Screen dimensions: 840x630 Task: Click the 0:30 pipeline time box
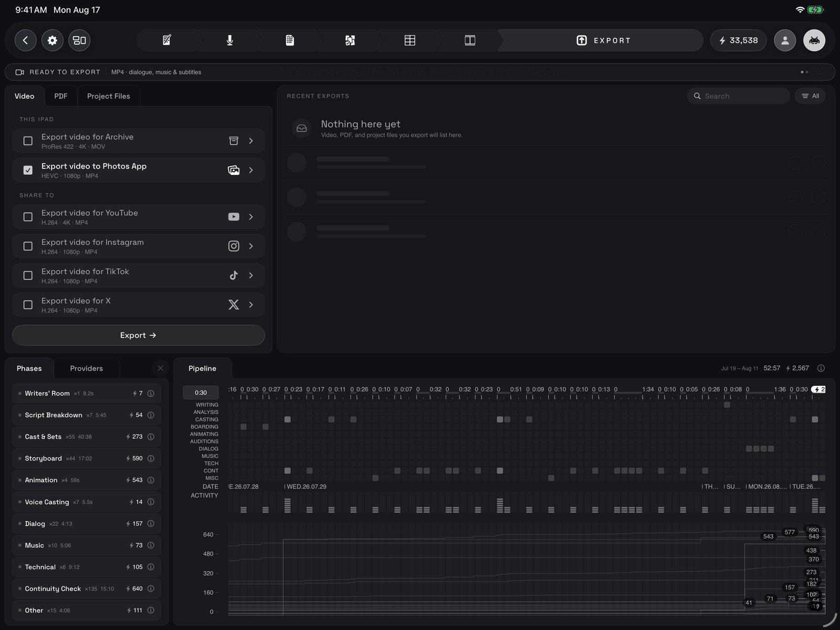[x=201, y=393]
